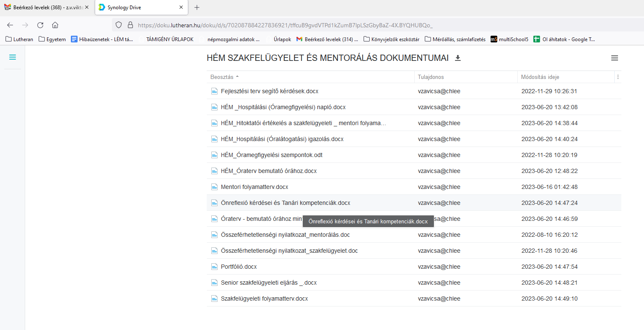Select Összeférhetetlenségi nyilatkozat_szakfelügyelet.doc file
The image size is (644, 330).
pyautogui.click(x=289, y=251)
